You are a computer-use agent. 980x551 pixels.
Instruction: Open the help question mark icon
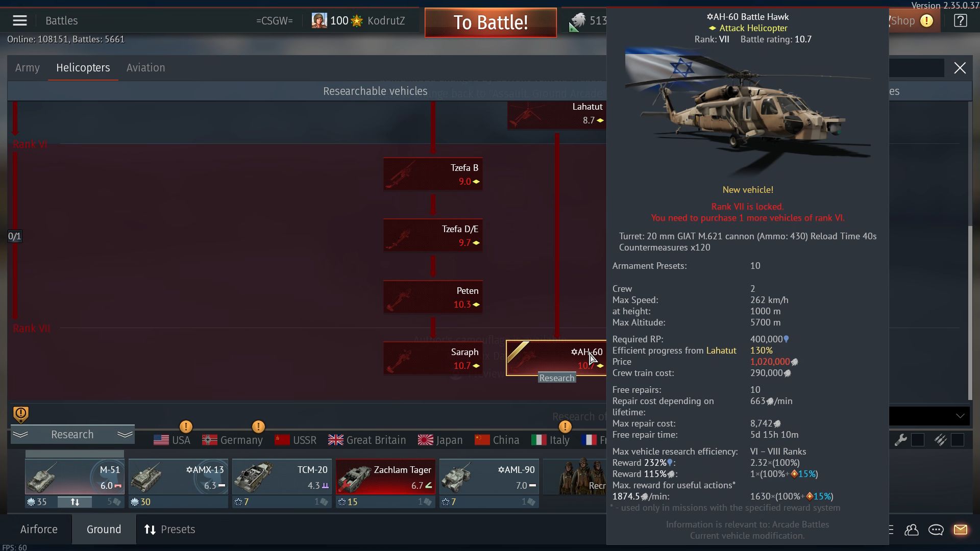[960, 21]
